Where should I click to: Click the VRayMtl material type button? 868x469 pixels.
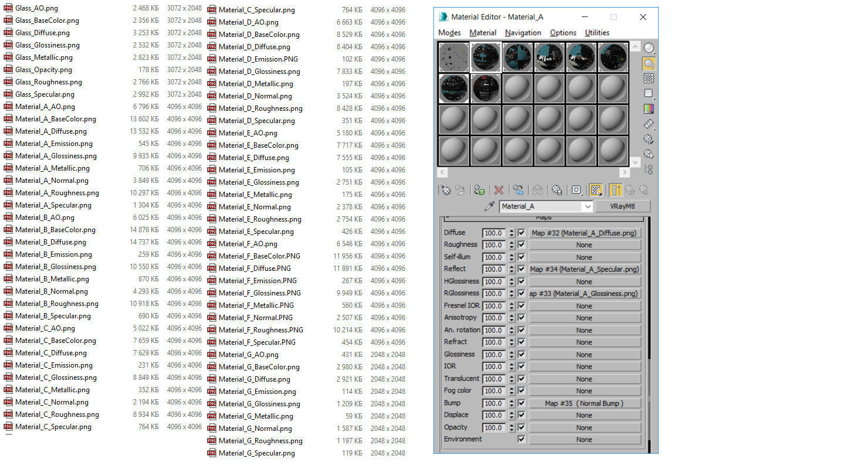pos(623,206)
